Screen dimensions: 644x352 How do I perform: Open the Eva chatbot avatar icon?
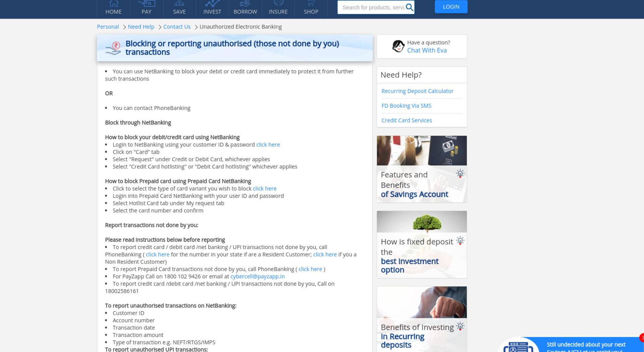[398, 46]
